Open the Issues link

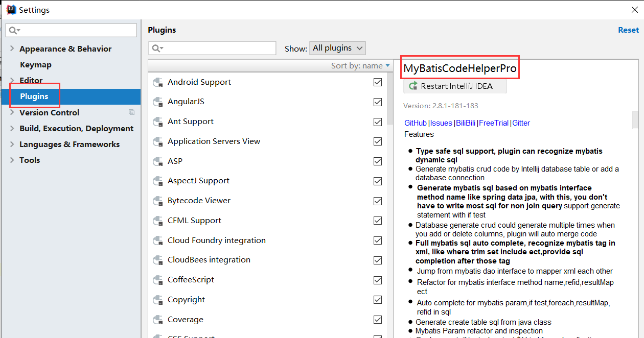click(x=441, y=123)
